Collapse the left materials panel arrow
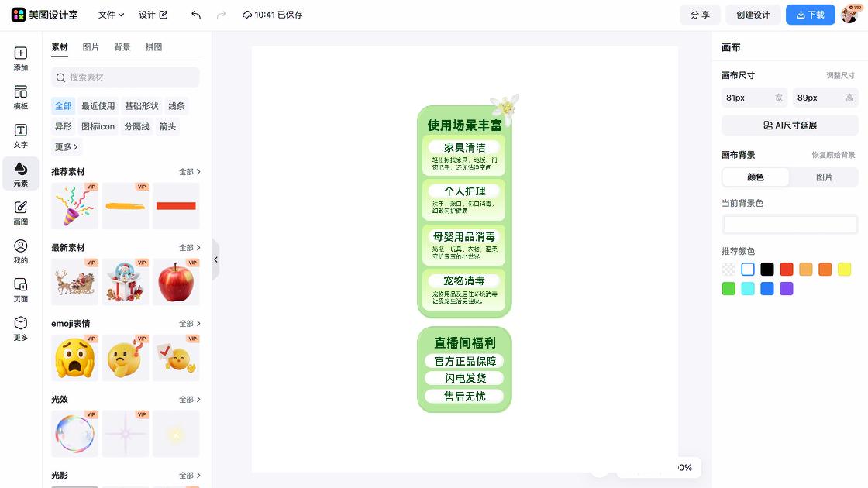This screenshot has width=868, height=488. pyautogui.click(x=216, y=259)
